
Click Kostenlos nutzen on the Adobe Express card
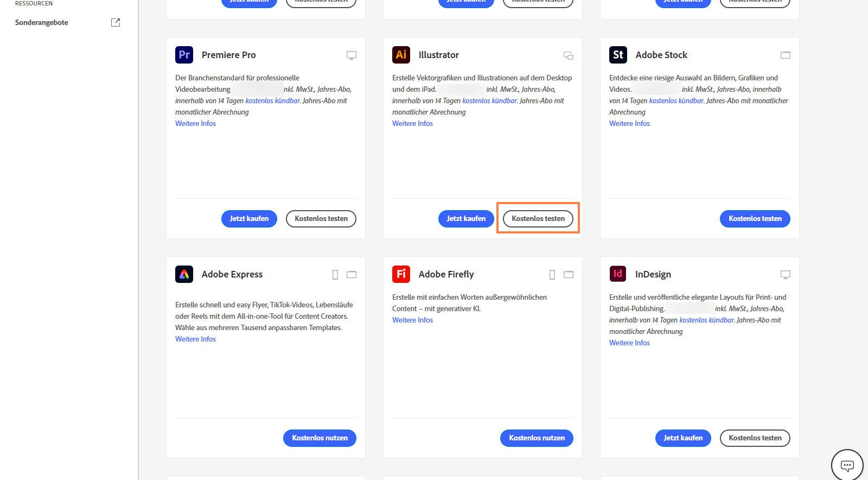[320, 438]
